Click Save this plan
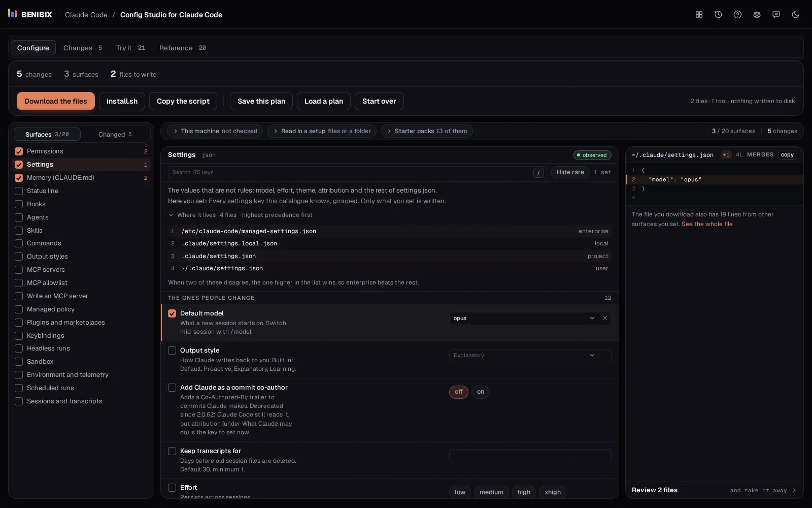This screenshot has height=508, width=812. 261,101
